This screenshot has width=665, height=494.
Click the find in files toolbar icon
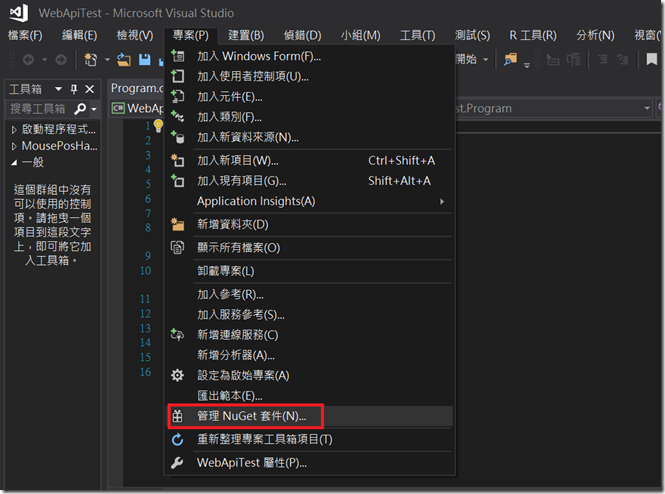[x=510, y=59]
